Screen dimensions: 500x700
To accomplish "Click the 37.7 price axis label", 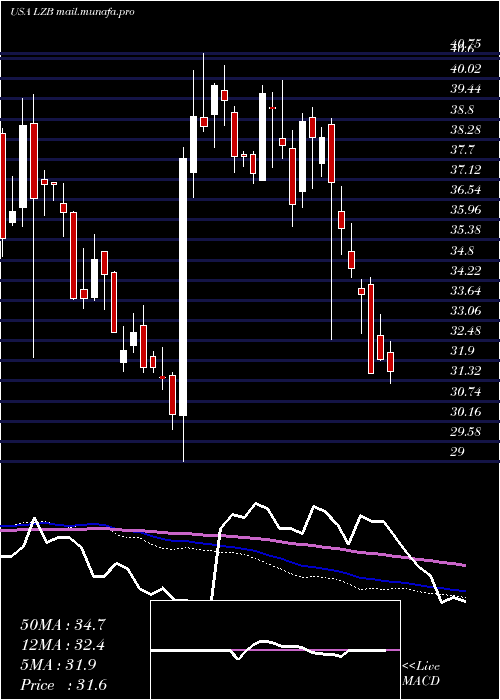I will [x=462, y=150].
